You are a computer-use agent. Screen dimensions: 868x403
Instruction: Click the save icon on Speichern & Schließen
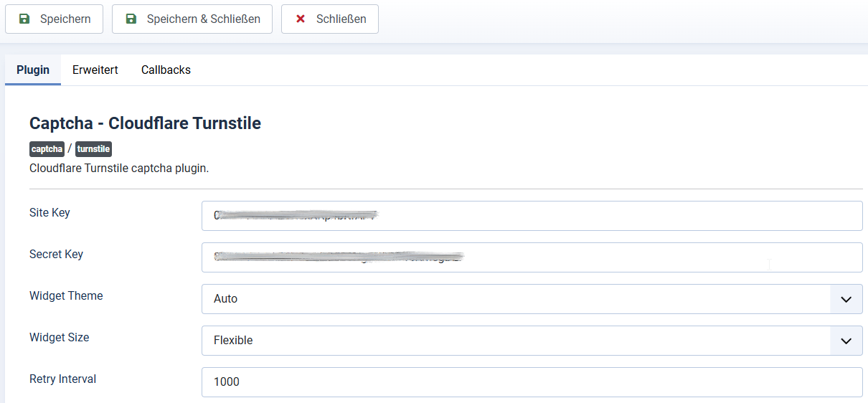(x=131, y=19)
